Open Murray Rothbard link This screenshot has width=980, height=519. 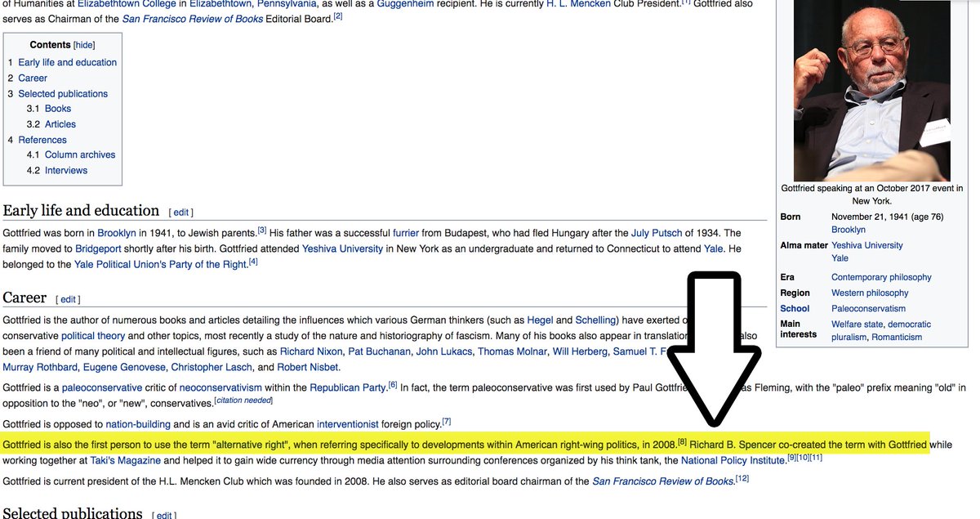(x=39, y=367)
